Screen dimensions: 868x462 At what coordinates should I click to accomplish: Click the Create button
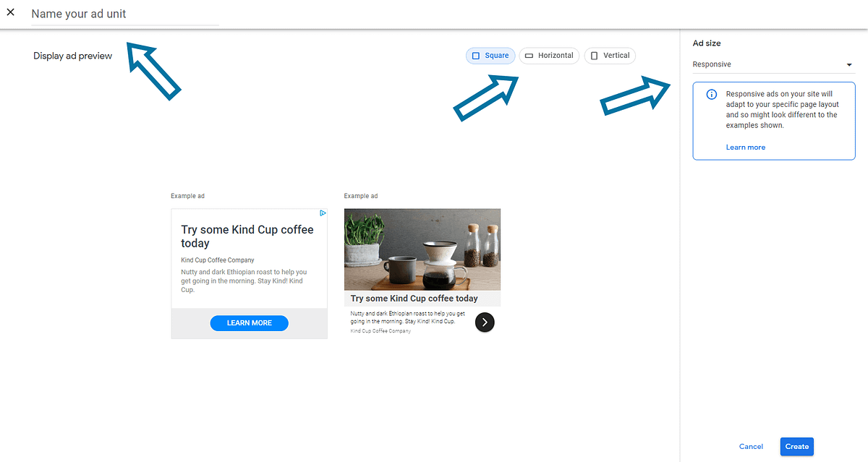pos(796,446)
